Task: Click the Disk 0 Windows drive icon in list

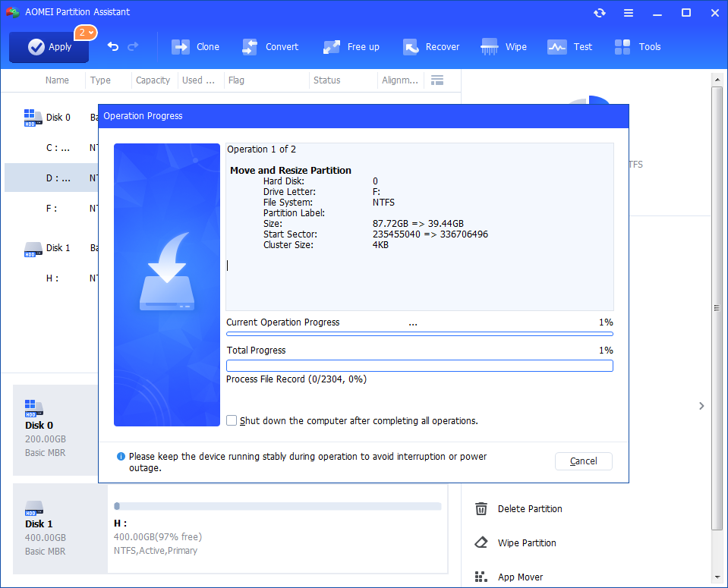Action: (x=33, y=118)
